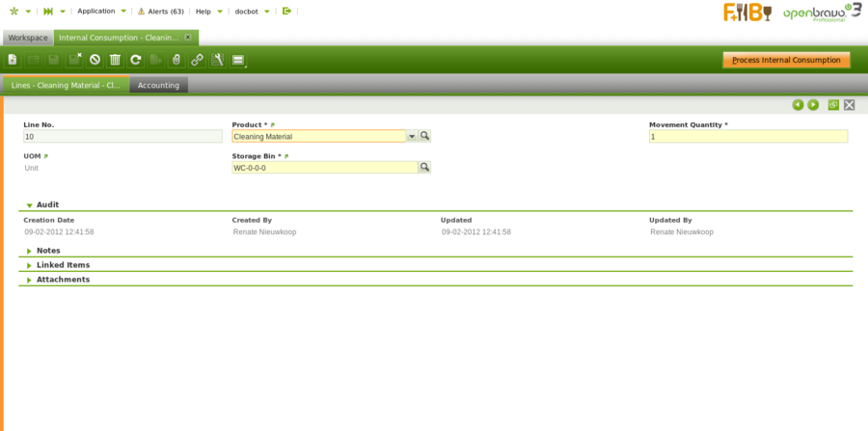Screen dimensions: 868x431
Task: Open the Storage Bin search magnifier
Action: coord(424,167)
